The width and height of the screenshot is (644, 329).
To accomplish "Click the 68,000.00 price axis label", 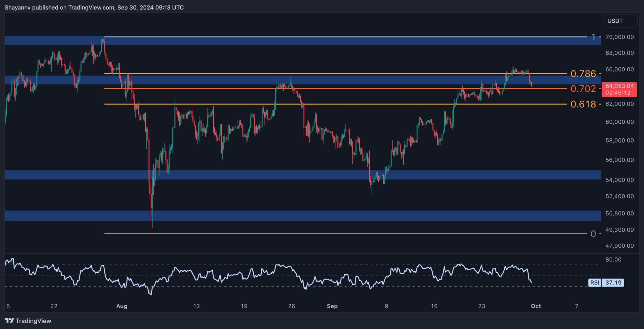I will coord(620,53).
